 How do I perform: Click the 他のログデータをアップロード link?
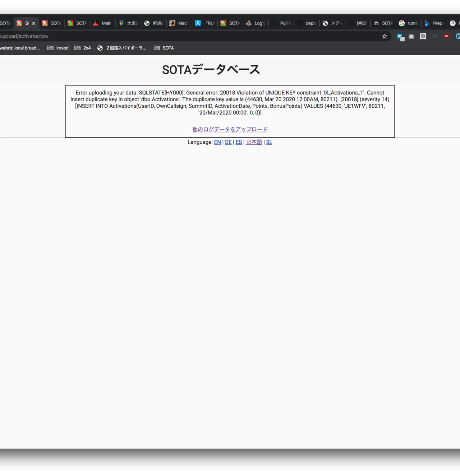point(230,129)
